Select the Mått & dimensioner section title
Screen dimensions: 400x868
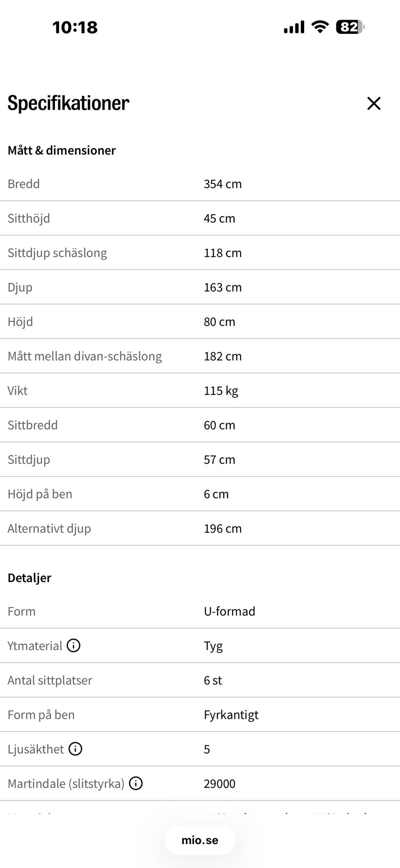(62, 150)
